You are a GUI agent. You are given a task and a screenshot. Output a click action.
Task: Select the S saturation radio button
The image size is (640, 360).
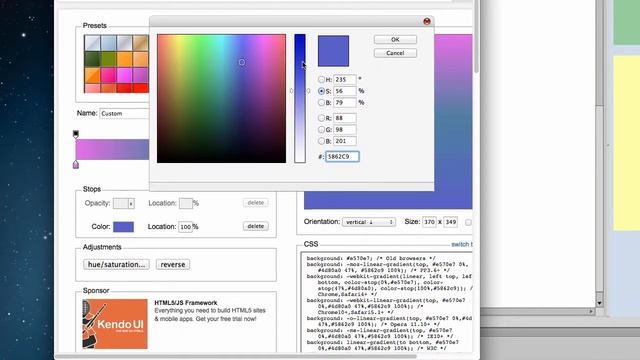point(321,91)
